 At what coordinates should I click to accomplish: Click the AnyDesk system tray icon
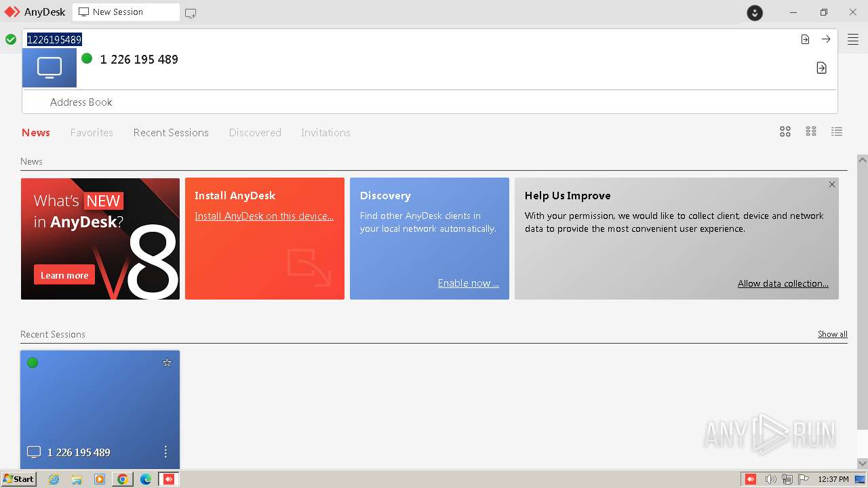click(751, 479)
